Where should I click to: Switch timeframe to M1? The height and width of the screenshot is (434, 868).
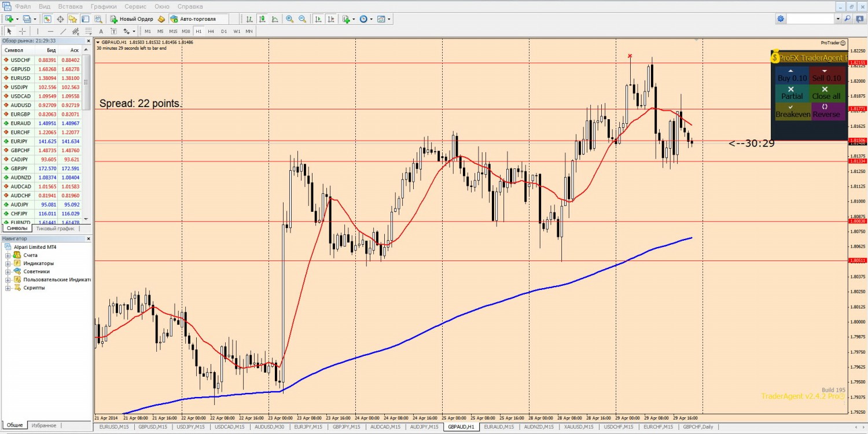pos(148,31)
